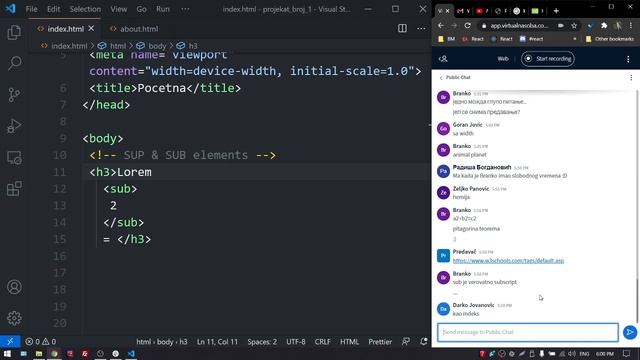Open the #react bookmark
The height and width of the screenshot is (360, 640).
pyautogui.click(x=531, y=39)
